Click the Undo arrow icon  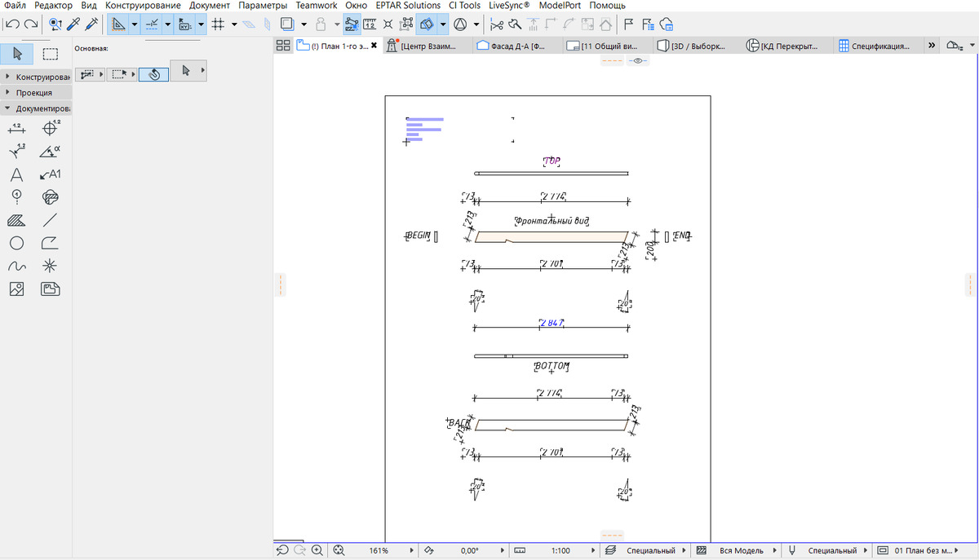(x=13, y=24)
